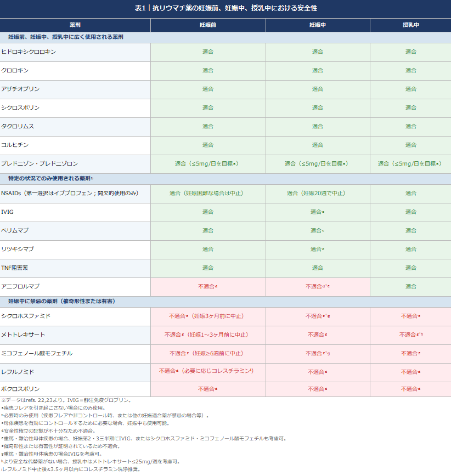
Task: Click footnote 母体疾患を有効にコントロールするために
Action: point(86,423)
